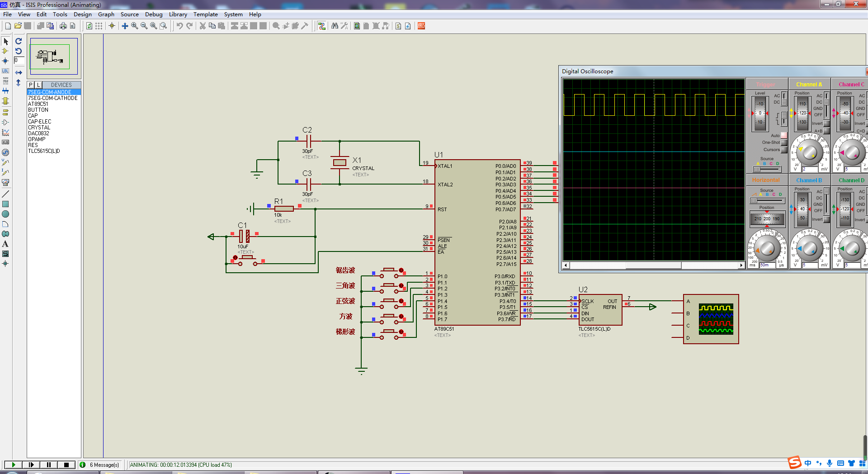Click the P pick devices button
This screenshot has height=474, width=868.
pyautogui.click(x=31, y=85)
